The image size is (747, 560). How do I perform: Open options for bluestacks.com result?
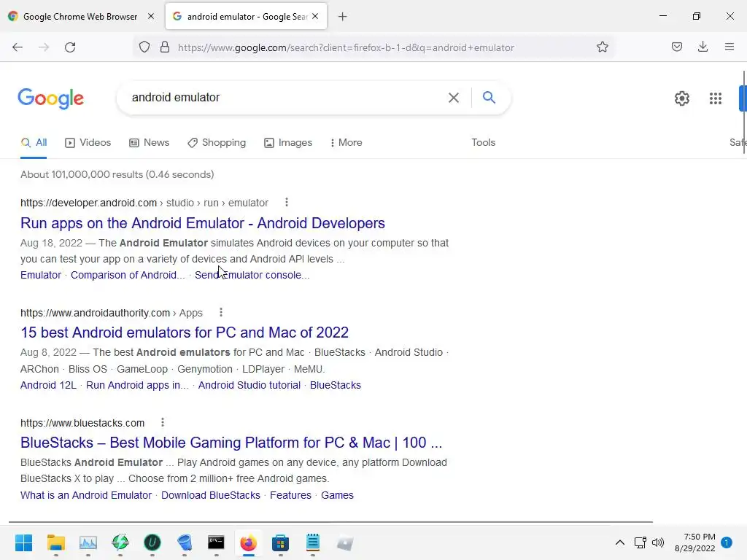click(x=163, y=422)
